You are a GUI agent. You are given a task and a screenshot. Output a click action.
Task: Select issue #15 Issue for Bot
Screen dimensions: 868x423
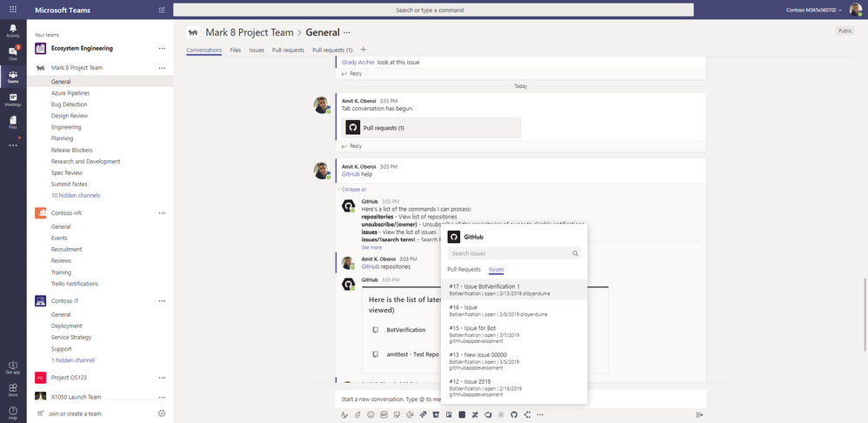click(x=514, y=334)
